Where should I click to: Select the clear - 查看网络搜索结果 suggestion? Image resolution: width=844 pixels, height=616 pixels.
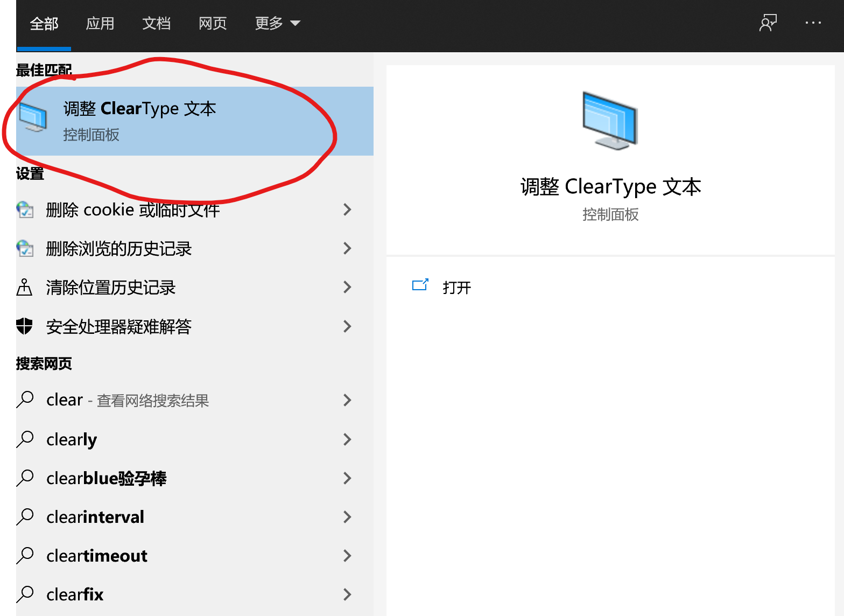pyautogui.click(x=195, y=400)
